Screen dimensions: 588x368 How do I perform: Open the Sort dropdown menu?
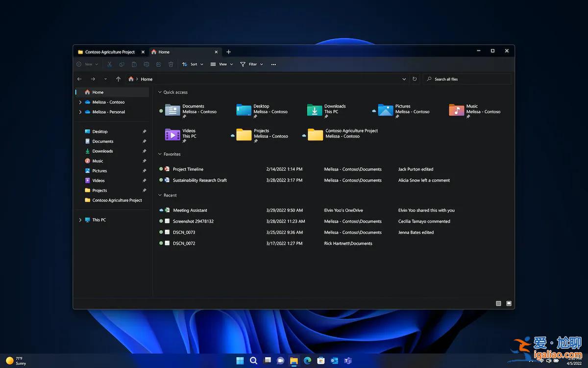[192, 64]
